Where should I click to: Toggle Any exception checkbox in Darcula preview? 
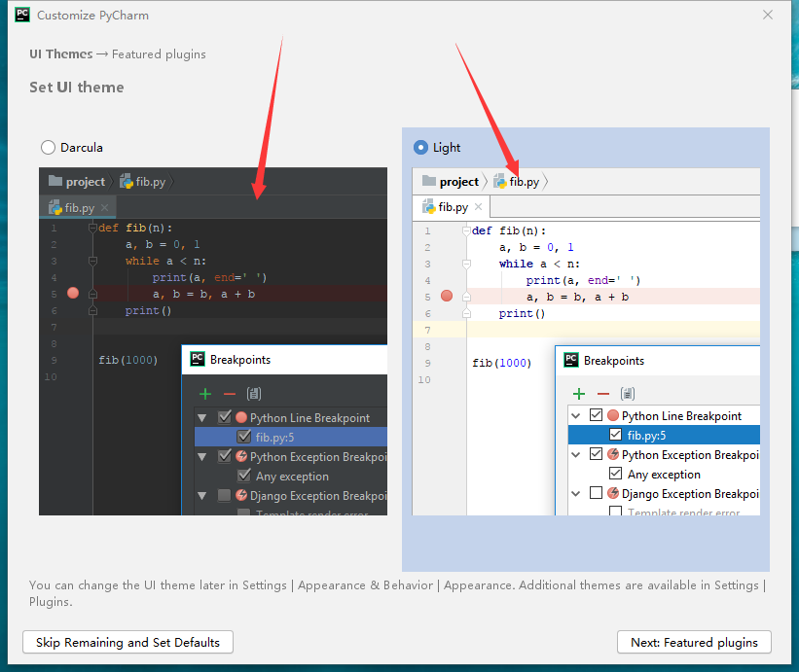click(x=244, y=476)
